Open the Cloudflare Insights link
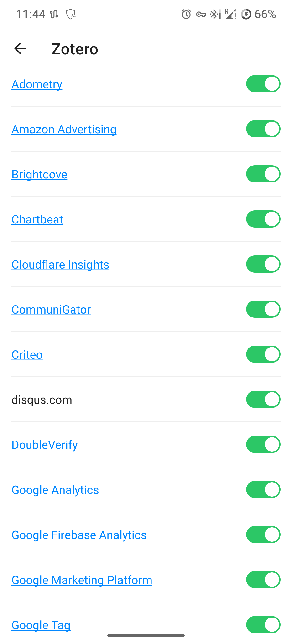Image resolution: width=292 pixels, height=644 pixels. [x=60, y=265]
